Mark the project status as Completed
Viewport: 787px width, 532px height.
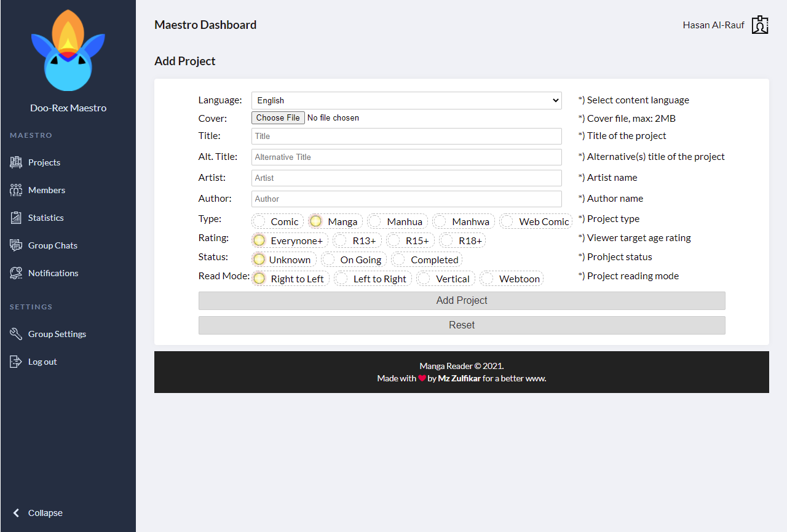coord(426,259)
